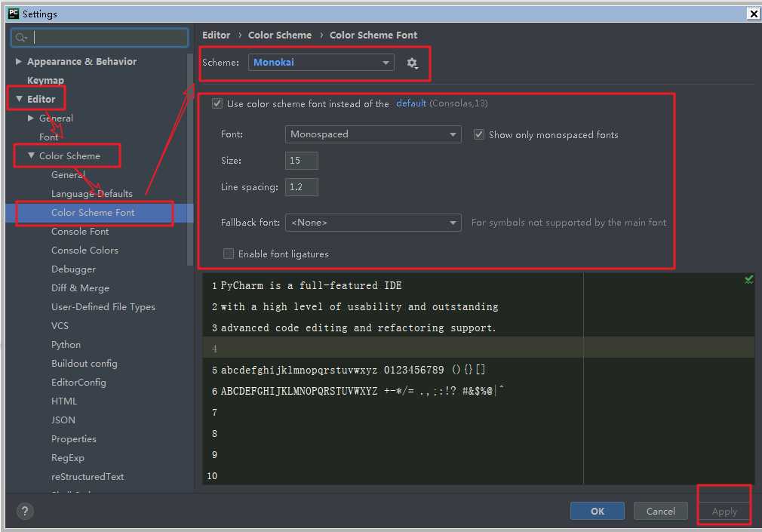Click line number 10 in preview
The height and width of the screenshot is (532, 762).
point(212,476)
